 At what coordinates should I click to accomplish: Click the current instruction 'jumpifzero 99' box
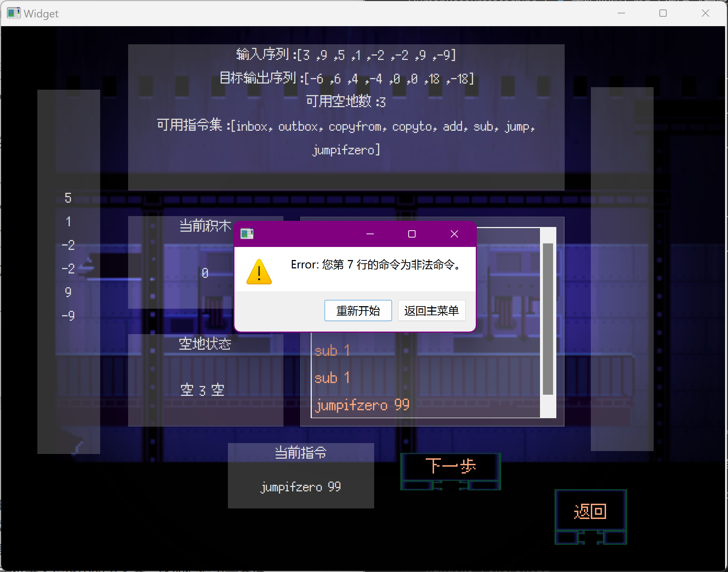[x=301, y=487]
